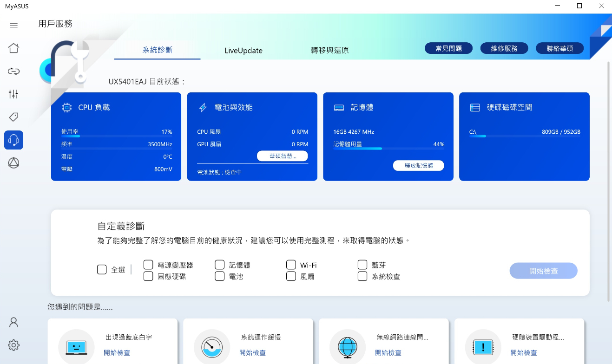Check the 全選 checkbox
Screen dimensions: 612x364
tap(102, 269)
